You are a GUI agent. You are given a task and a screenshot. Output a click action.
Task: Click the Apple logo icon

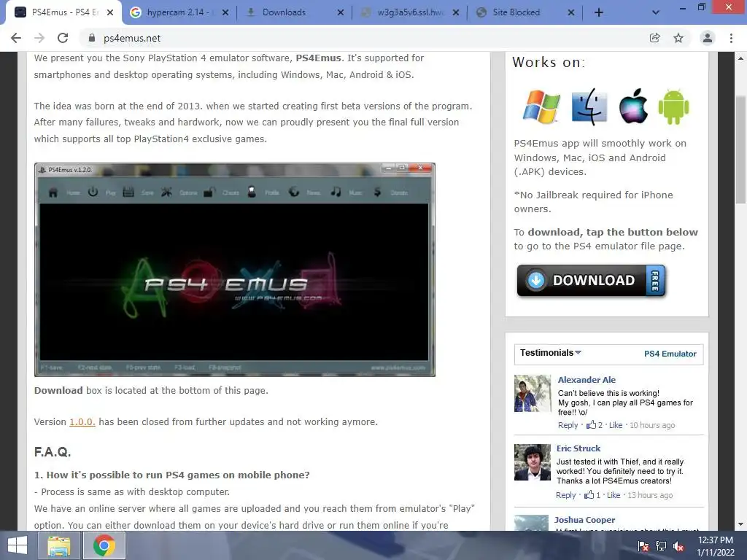(633, 106)
